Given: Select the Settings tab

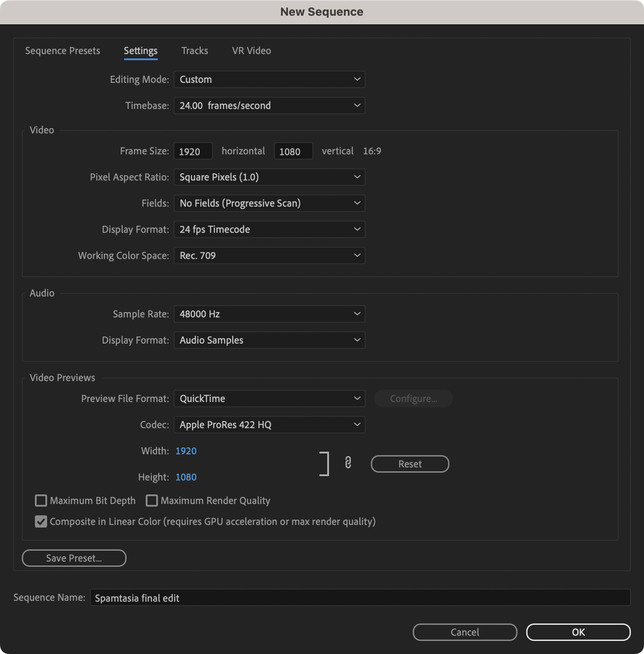Looking at the screenshot, I should [x=140, y=51].
